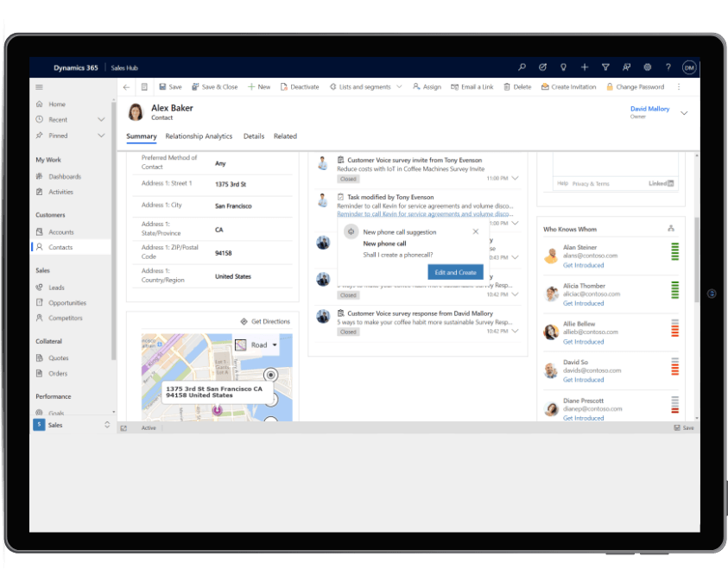728x588 pixels.
Task: Click Delete in the command bar
Action: coord(517,87)
